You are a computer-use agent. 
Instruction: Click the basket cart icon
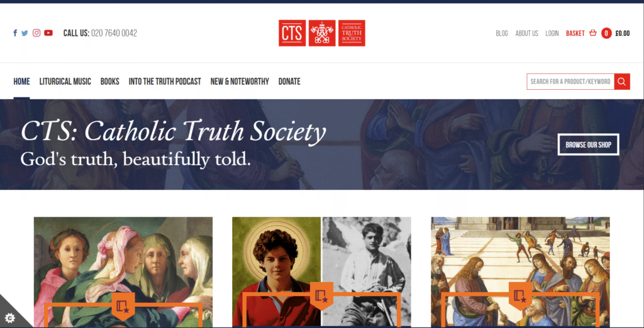click(x=592, y=33)
